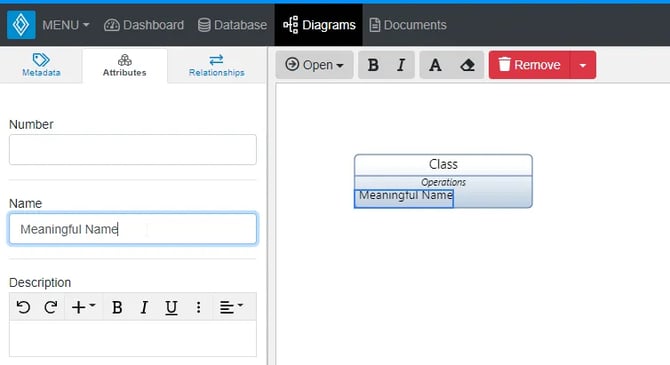
Task: Switch to the Relationships tab
Action: pyautogui.click(x=217, y=65)
